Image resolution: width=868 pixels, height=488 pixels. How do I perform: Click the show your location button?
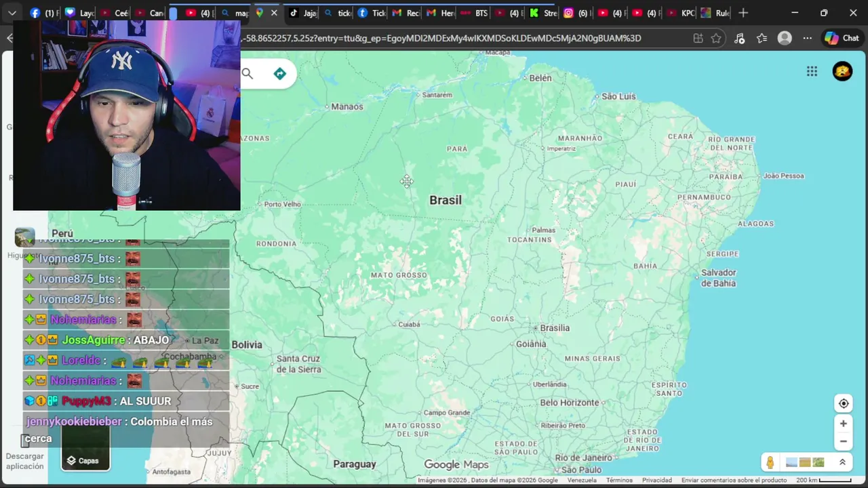point(844,403)
